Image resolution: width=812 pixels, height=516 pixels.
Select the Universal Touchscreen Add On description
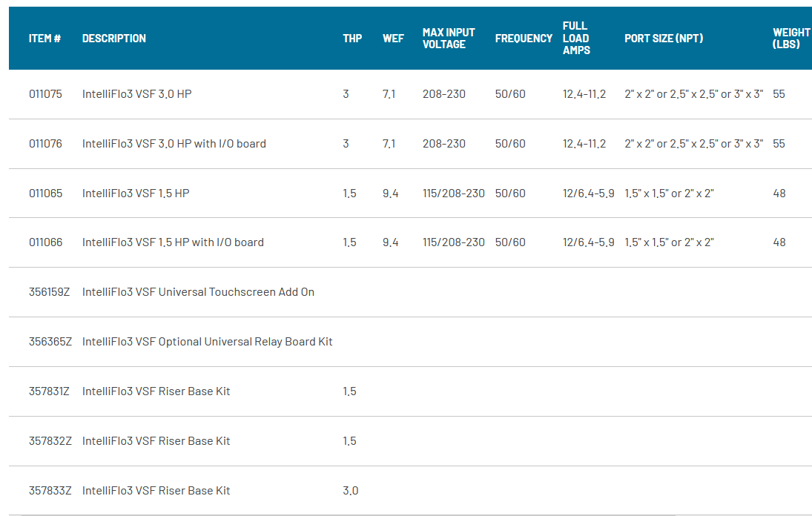point(198,292)
